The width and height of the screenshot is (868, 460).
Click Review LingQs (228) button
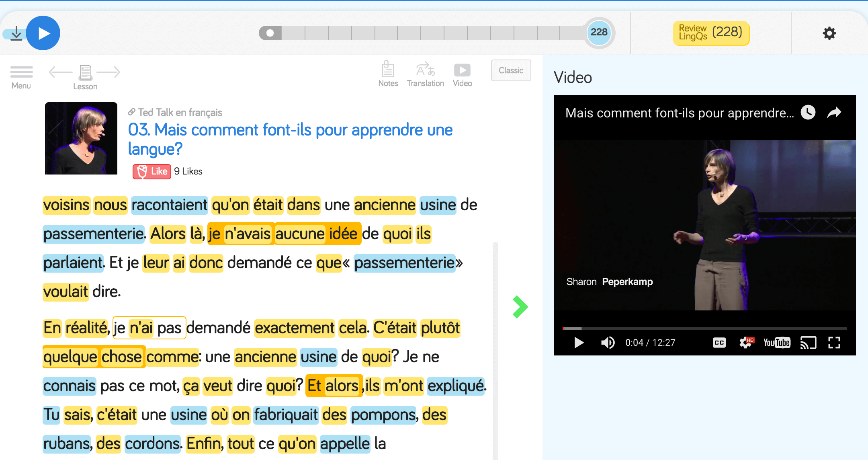click(710, 33)
